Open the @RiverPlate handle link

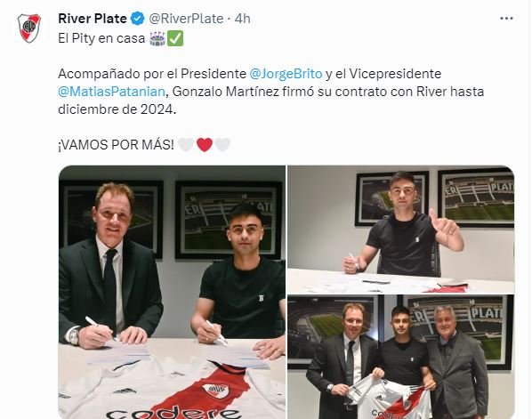click(x=186, y=19)
